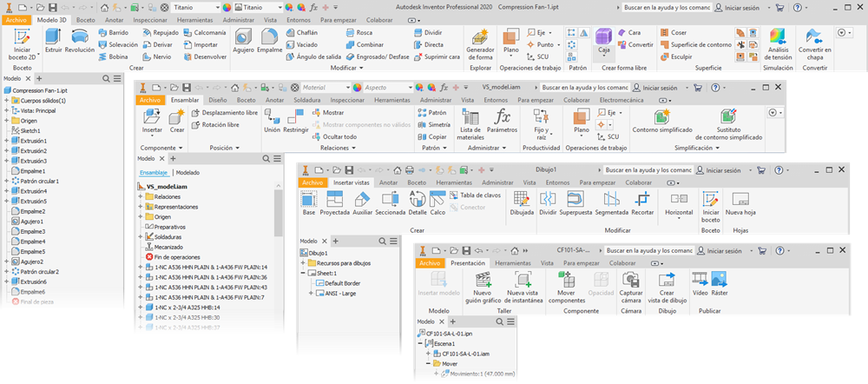Image resolution: width=868 pixels, height=384 pixels.
Task: Select the Revolución tool
Action: coord(80,41)
